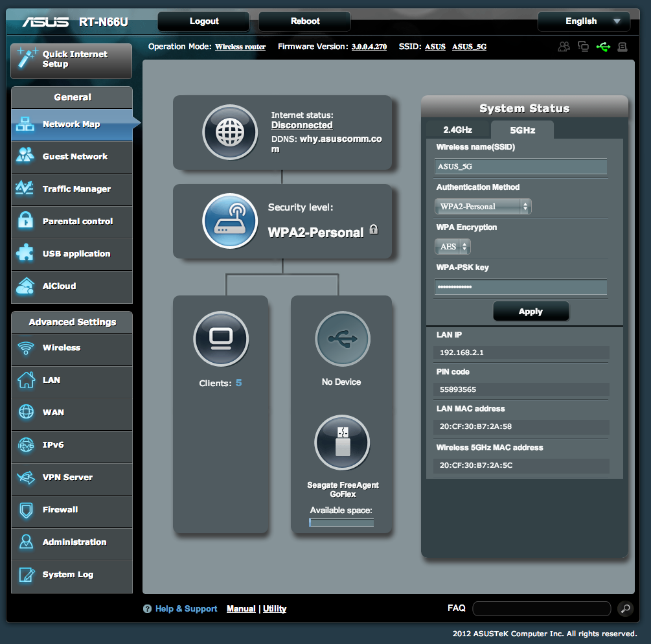Click the Wireless name SSID input field
The height and width of the screenshot is (644, 651).
[521, 167]
